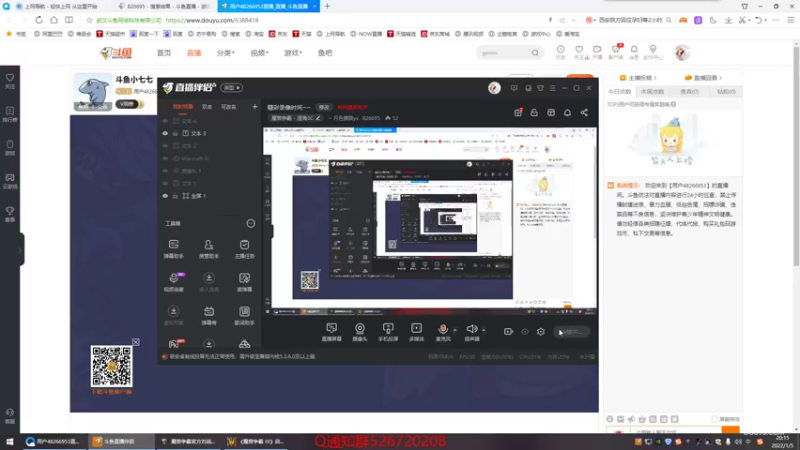Switch to the 今日点数 tab
Viewport: 800px width, 450px height.
click(x=619, y=92)
